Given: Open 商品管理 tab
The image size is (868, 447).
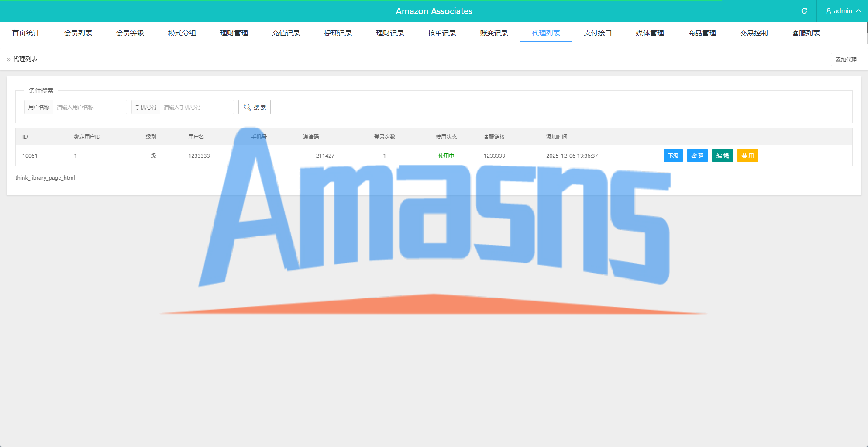Looking at the screenshot, I should pyautogui.click(x=702, y=33).
